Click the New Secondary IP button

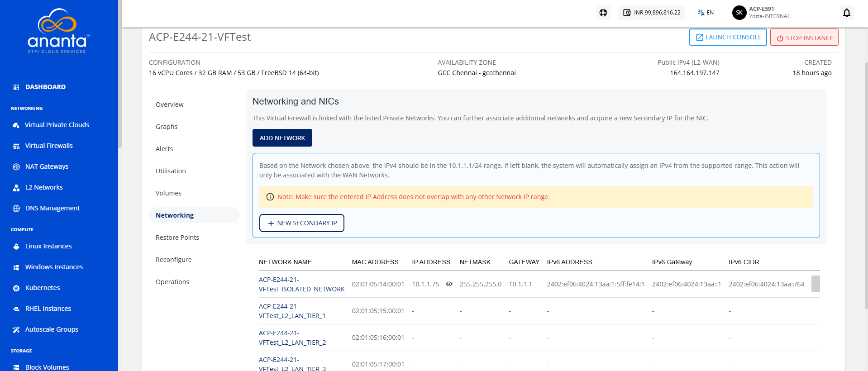pos(302,223)
